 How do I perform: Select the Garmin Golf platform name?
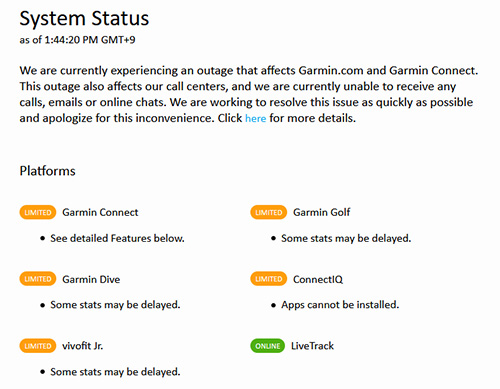click(322, 212)
